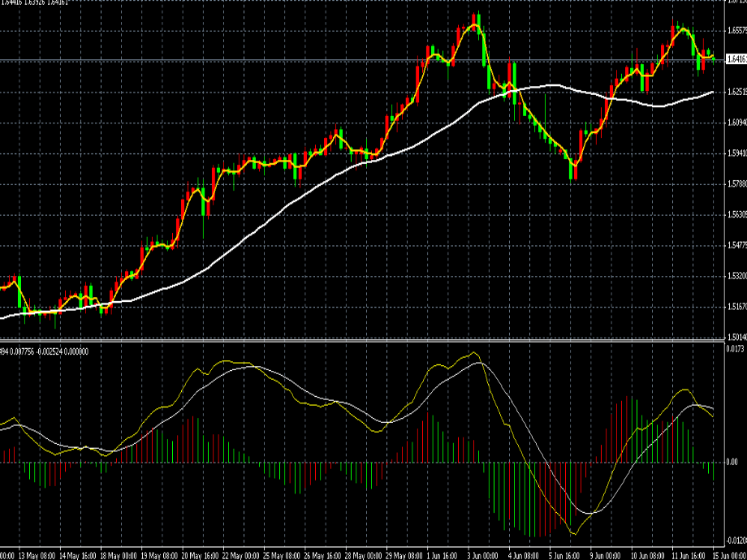Click the indicator value -0.002524
Image resolution: width=747 pixels, height=560 pixels.
click(49, 352)
